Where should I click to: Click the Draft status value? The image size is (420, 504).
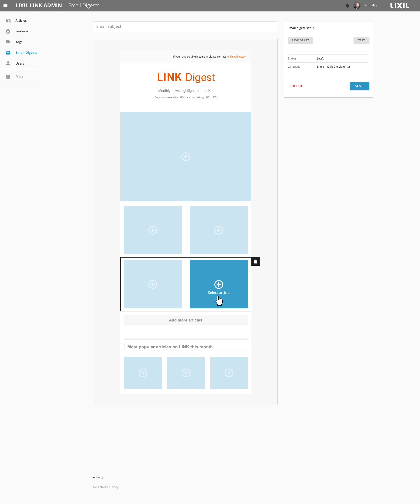[320, 59]
